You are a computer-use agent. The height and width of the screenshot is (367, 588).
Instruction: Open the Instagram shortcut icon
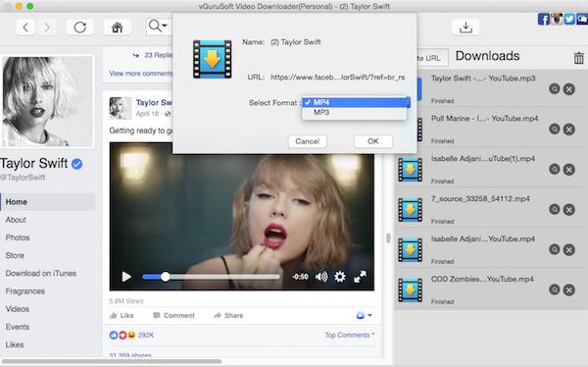(557, 19)
